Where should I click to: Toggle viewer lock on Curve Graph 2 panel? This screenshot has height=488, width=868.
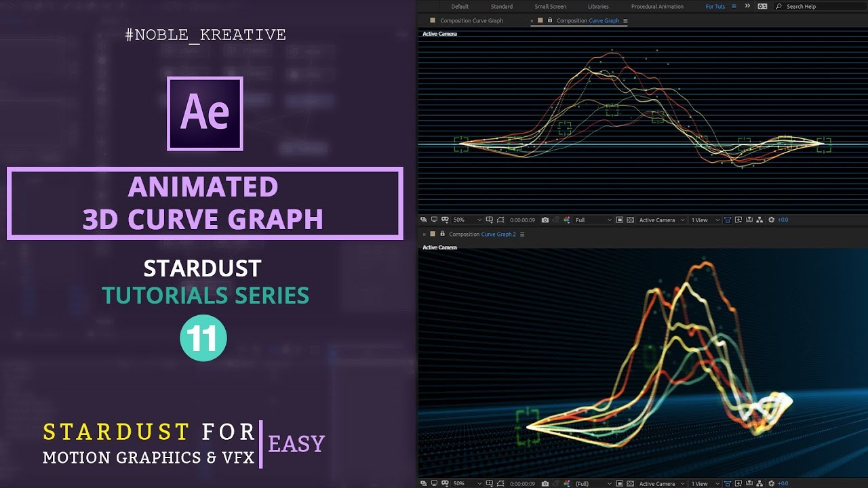coord(442,234)
